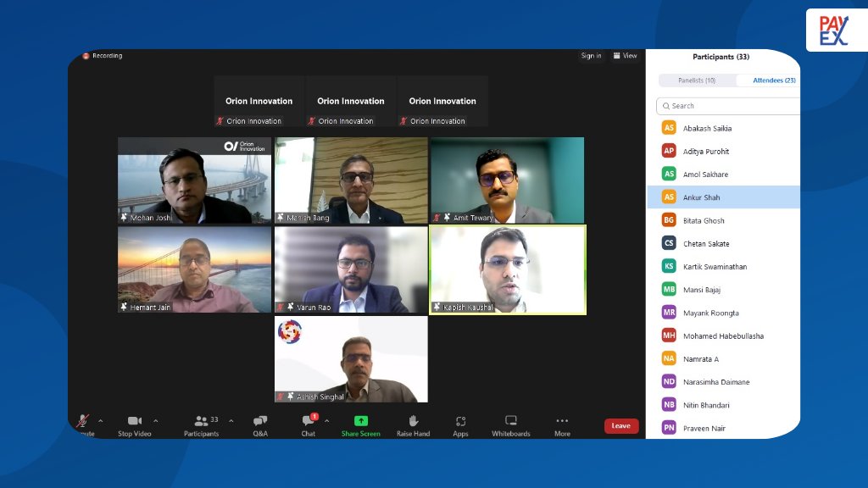868x488 pixels.
Task: Select attendee name Praveen Nair
Action: click(x=704, y=428)
